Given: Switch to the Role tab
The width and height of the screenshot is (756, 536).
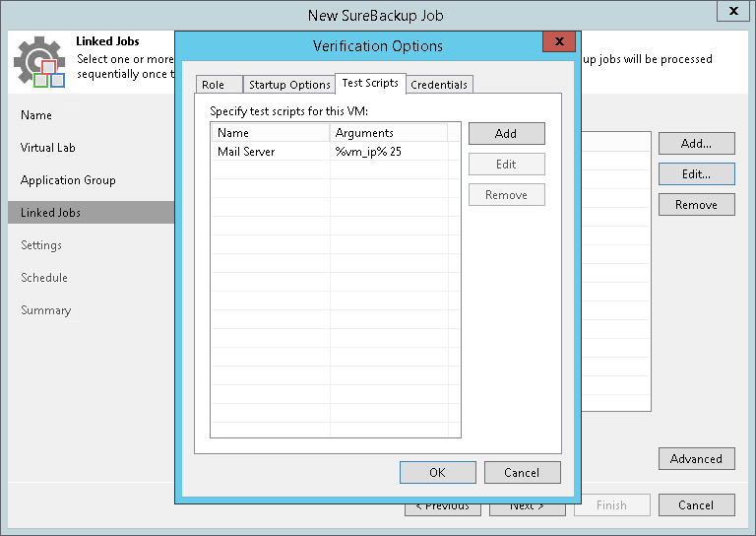Looking at the screenshot, I should pyautogui.click(x=219, y=85).
